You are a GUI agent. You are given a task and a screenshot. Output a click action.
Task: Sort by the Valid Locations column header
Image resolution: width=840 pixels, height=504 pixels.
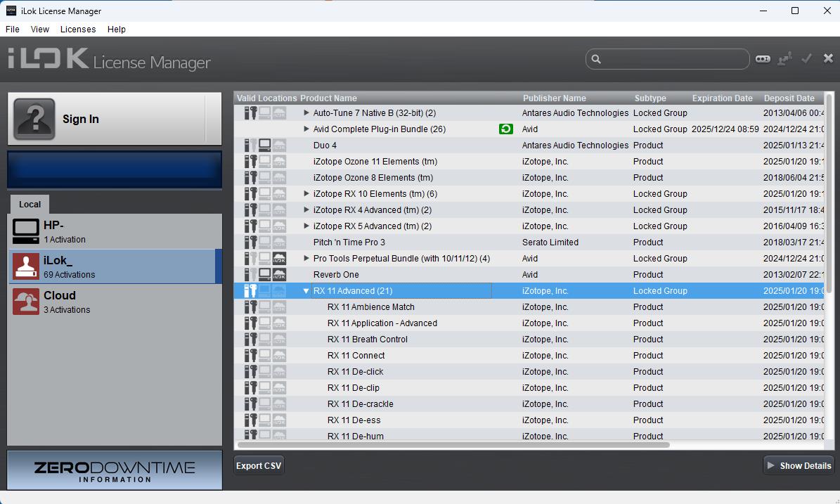[x=266, y=98]
